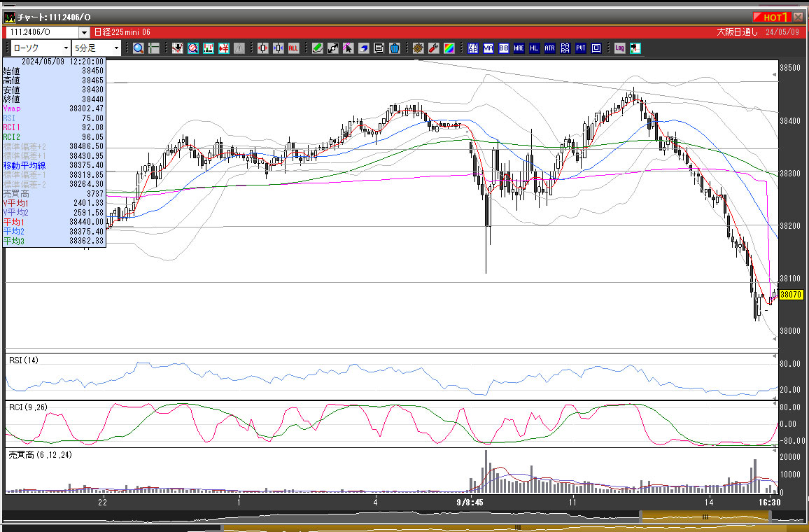Toggle the MAE envelope indicator

click(x=519, y=48)
